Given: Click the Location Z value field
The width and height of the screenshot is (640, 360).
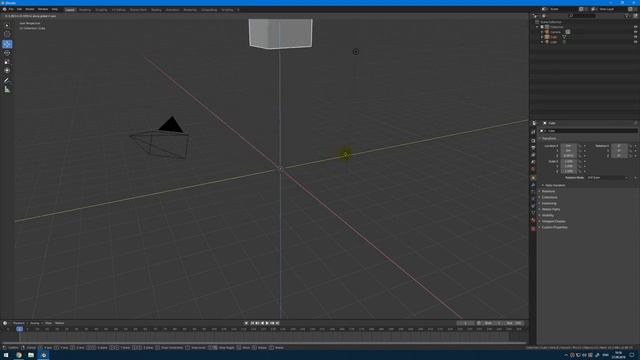Looking at the screenshot, I should tap(568, 156).
